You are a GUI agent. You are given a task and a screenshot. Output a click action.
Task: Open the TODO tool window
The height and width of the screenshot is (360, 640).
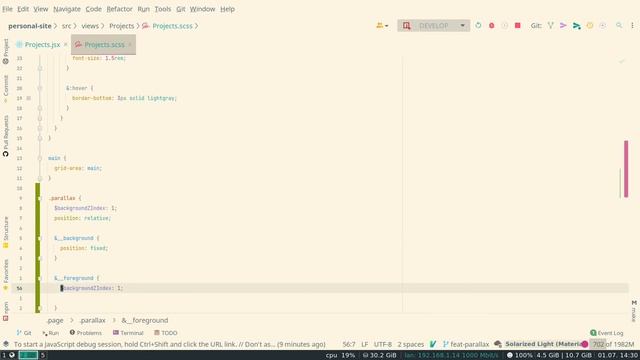tap(165, 333)
